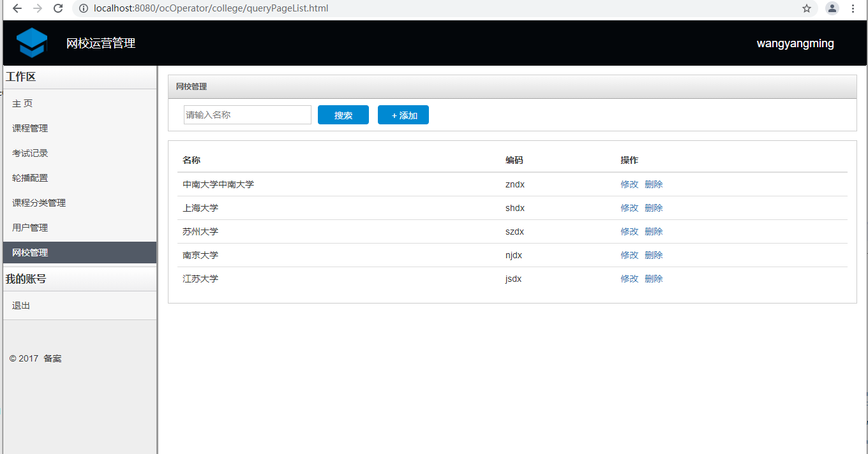Click 修改 for 上海大学
This screenshot has width=868, height=454.
[x=629, y=208]
